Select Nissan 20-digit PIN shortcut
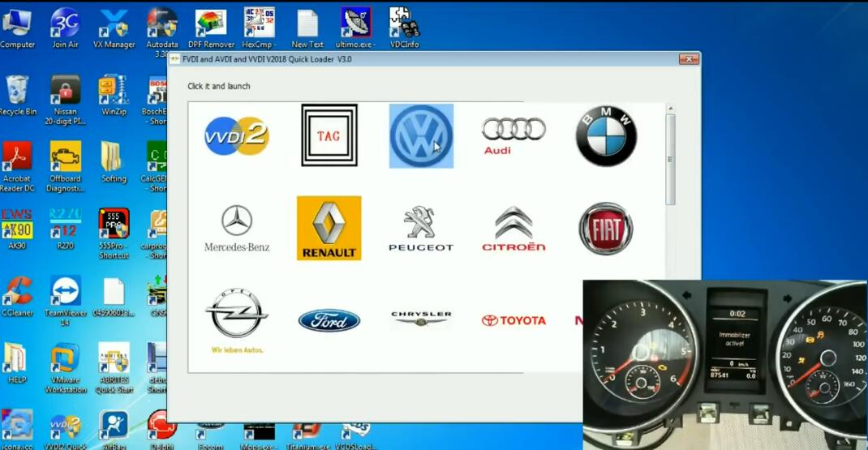 pos(66,101)
